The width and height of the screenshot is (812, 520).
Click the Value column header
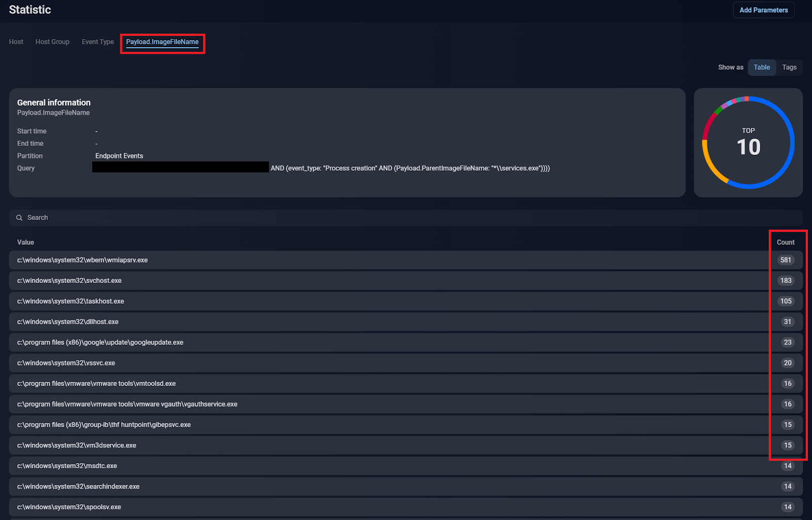(x=26, y=243)
